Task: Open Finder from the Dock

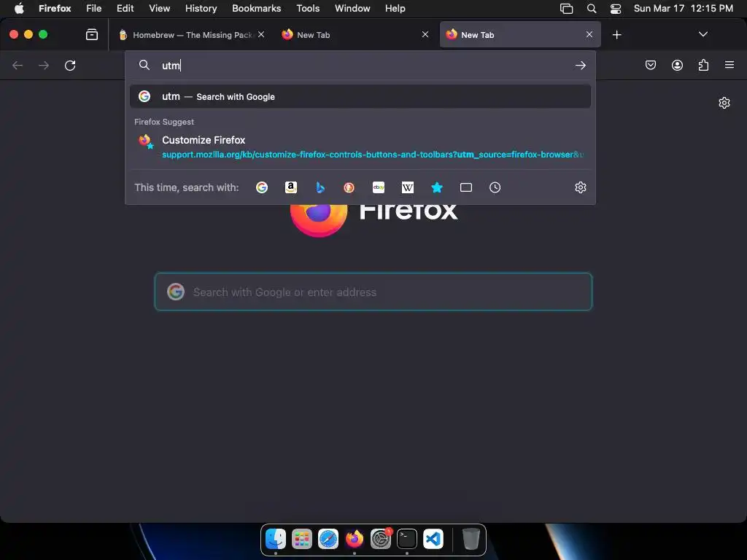Action: 275,539
